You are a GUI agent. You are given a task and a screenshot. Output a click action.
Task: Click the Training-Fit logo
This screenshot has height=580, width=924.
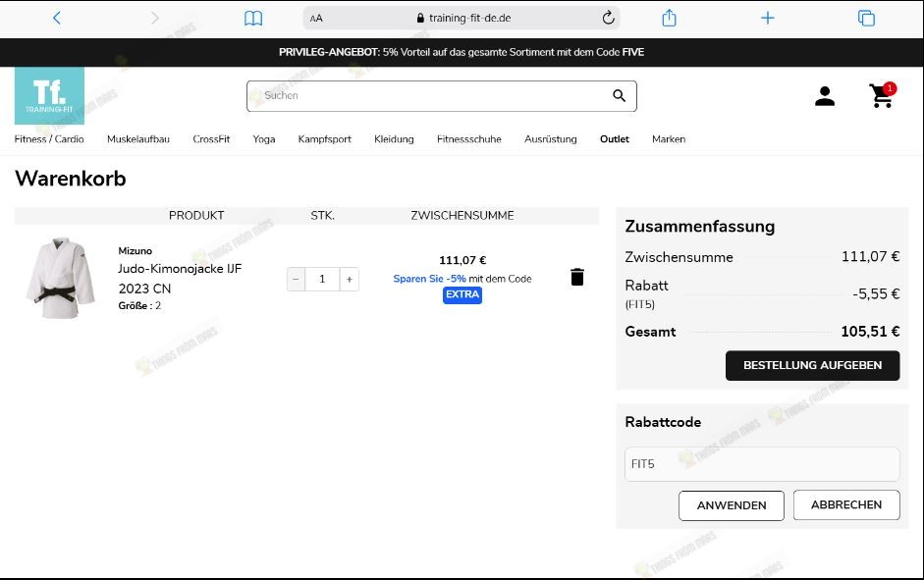click(49, 96)
